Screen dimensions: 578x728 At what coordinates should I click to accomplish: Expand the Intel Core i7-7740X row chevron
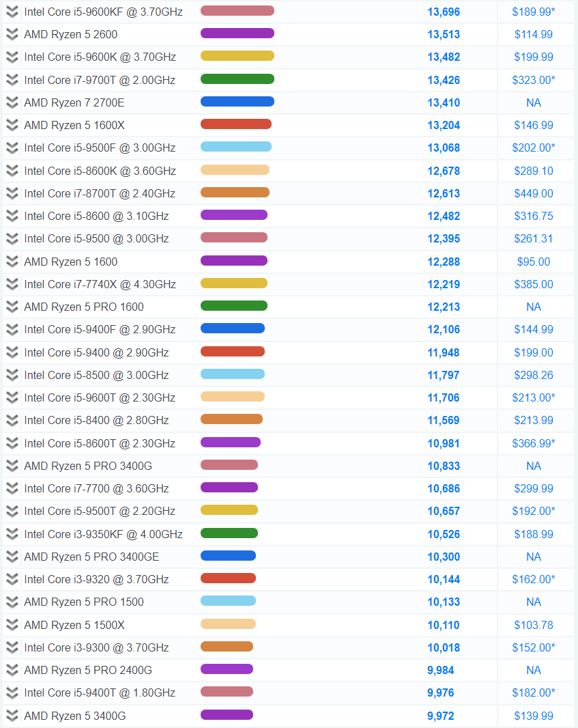(12, 284)
